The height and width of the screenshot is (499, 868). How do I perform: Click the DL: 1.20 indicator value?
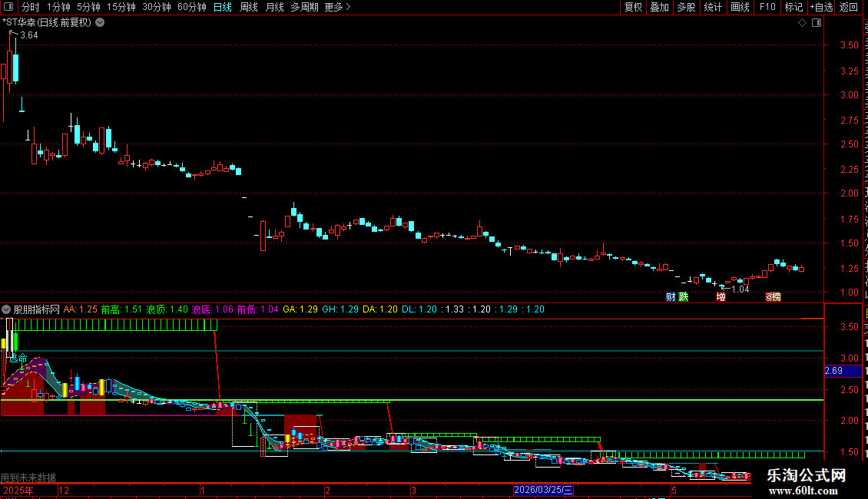click(419, 309)
